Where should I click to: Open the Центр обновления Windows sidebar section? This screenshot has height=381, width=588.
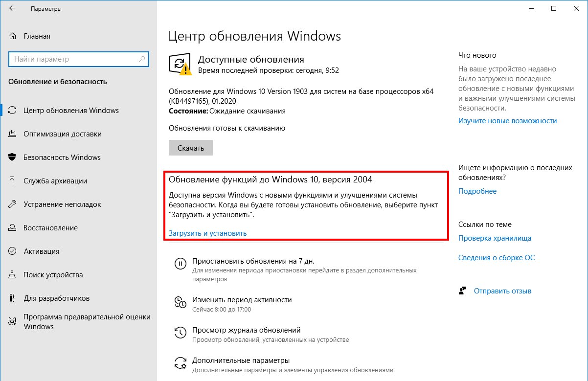point(71,111)
